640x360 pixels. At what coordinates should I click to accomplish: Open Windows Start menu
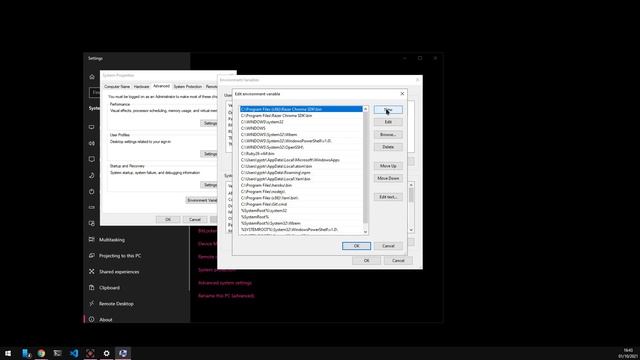[8, 353]
